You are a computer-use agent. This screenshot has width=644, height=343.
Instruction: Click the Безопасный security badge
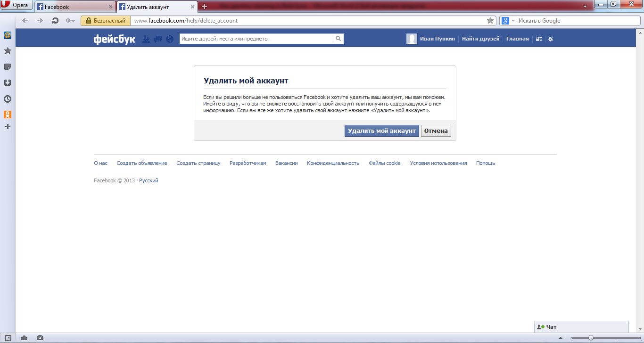pos(106,21)
